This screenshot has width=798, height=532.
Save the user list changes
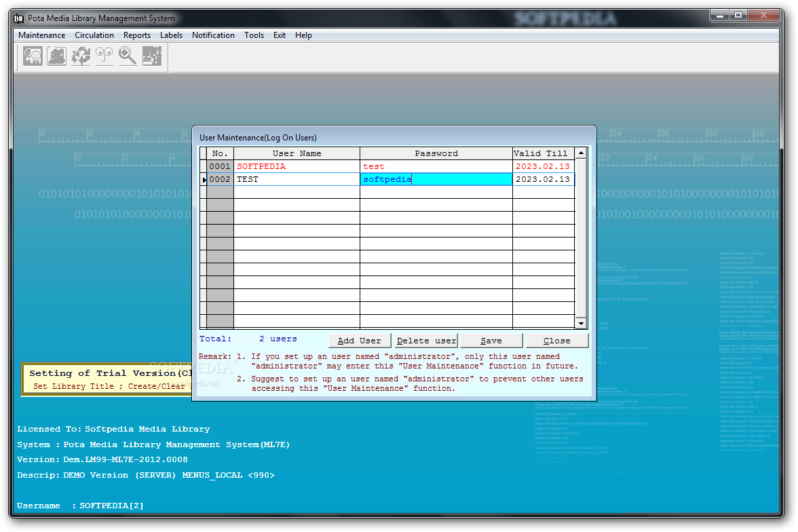pos(491,341)
